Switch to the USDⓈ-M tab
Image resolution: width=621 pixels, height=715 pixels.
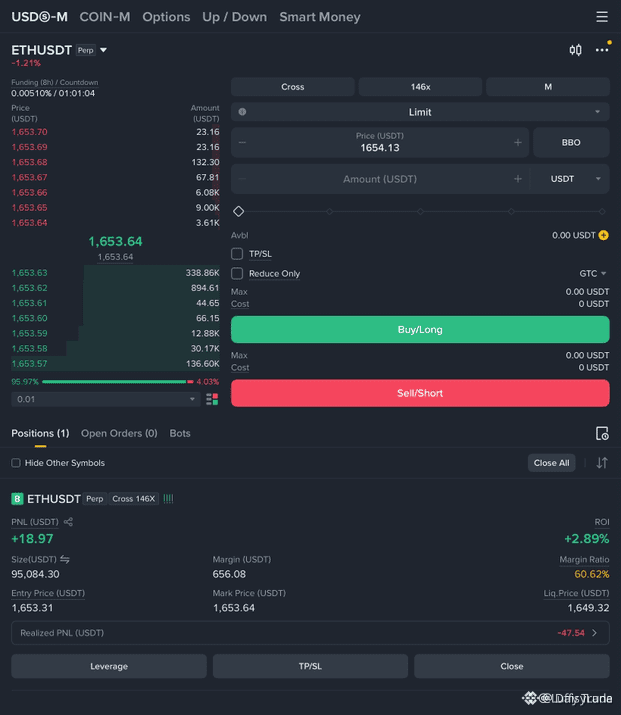[x=39, y=17]
